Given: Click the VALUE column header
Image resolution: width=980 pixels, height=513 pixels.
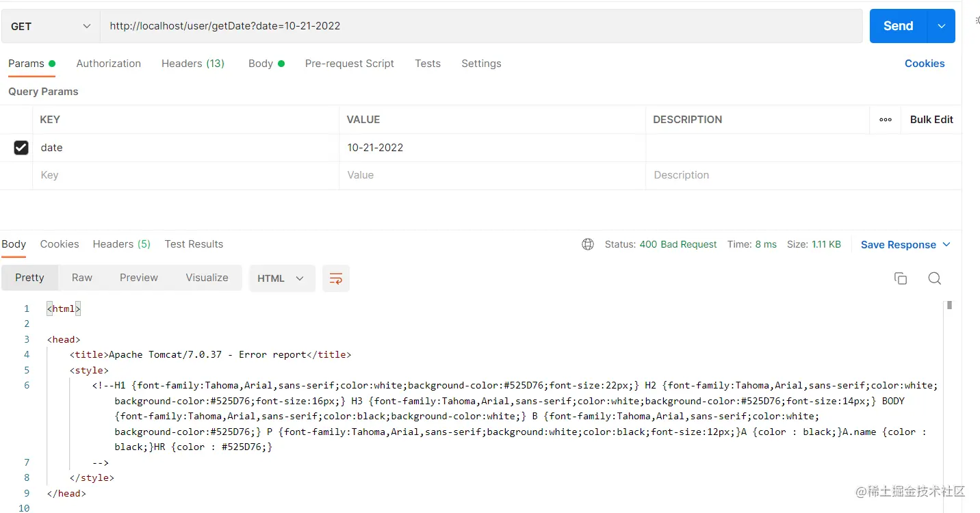Looking at the screenshot, I should coord(363,120).
